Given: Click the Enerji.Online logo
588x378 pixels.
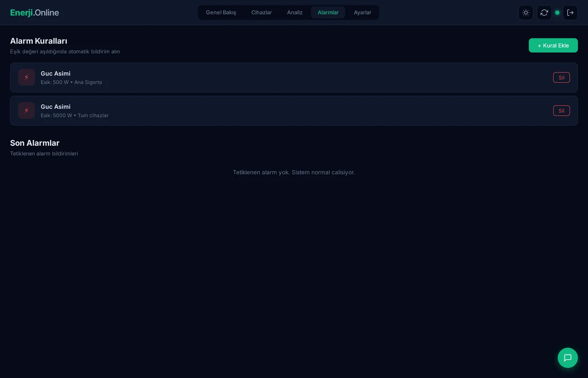Looking at the screenshot, I should [x=34, y=12].
